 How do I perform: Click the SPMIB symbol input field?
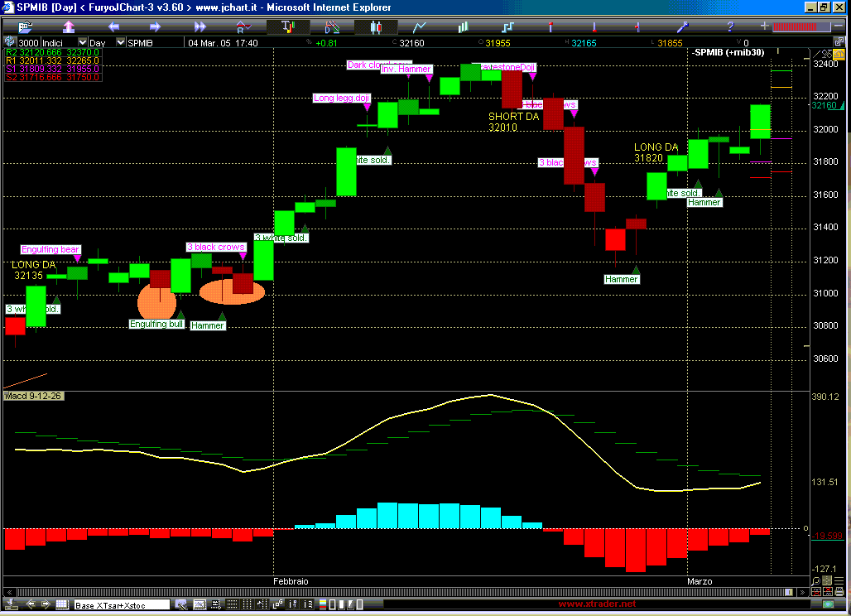coord(155,42)
